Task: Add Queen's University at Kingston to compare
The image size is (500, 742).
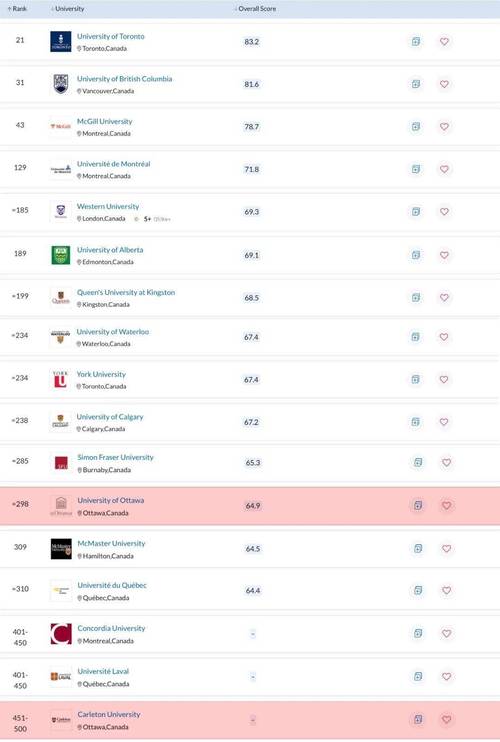Action: click(416, 298)
